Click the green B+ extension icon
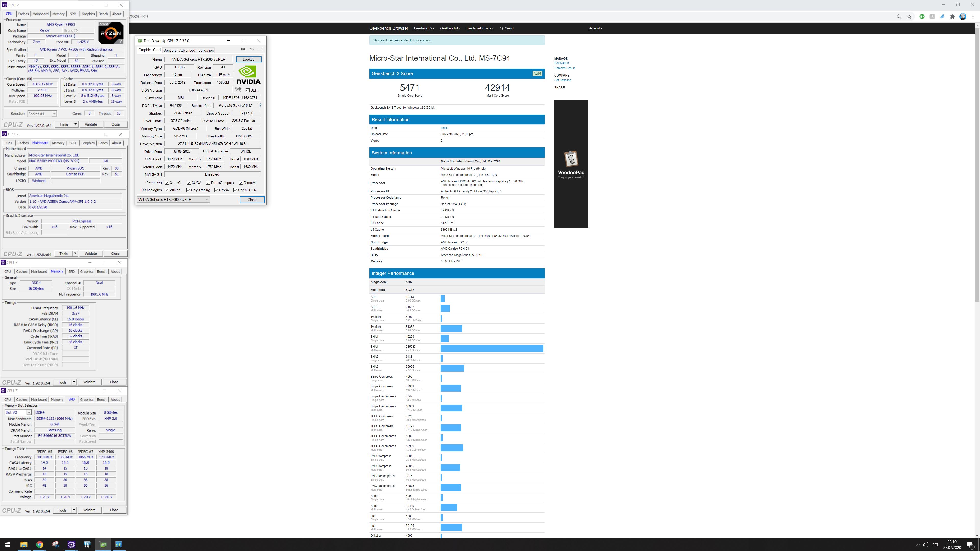980x551 pixels. (922, 16)
